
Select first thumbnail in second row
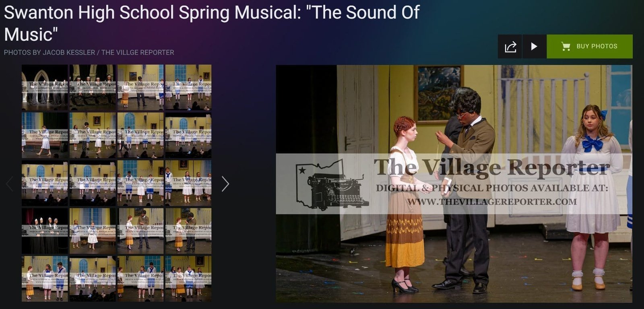pyautogui.click(x=45, y=135)
